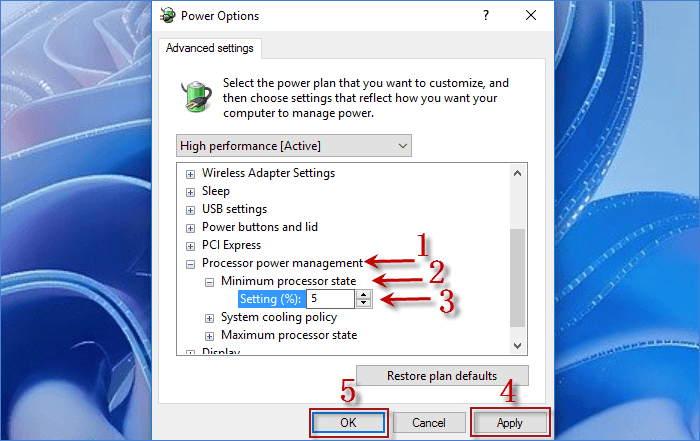Click the settings list scroll up arrow
Screen dimensions: 700x441
517,173
